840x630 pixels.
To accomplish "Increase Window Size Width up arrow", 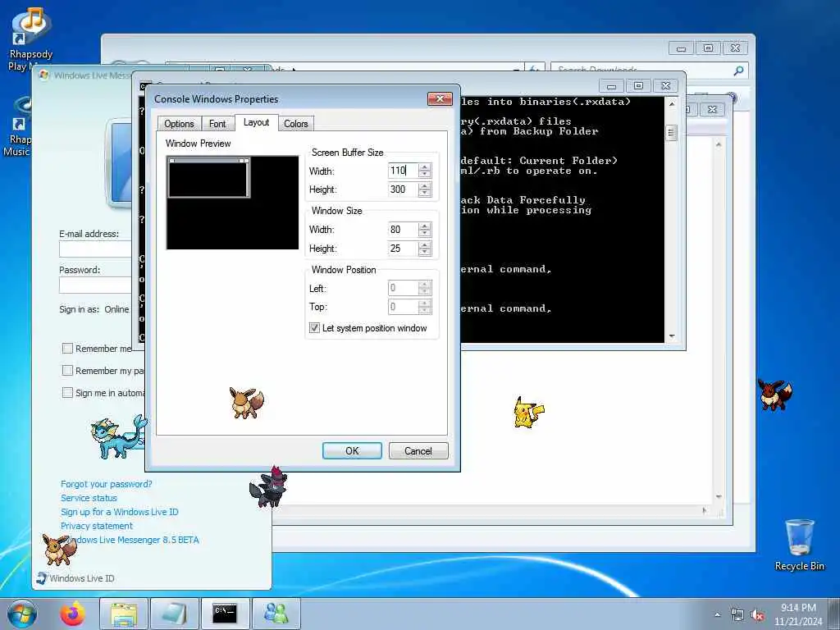I will 425,226.
